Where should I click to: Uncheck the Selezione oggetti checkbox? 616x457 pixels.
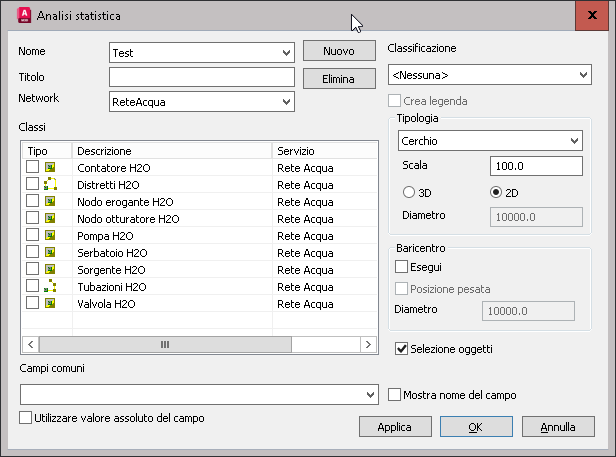pos(402,349)
